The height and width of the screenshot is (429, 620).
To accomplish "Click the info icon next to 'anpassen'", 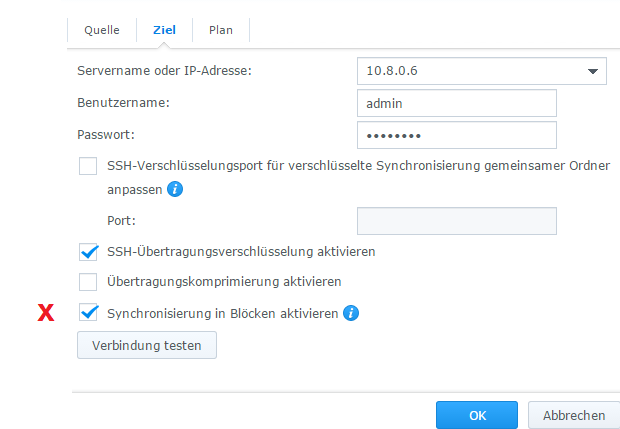I will click(175, 187).
